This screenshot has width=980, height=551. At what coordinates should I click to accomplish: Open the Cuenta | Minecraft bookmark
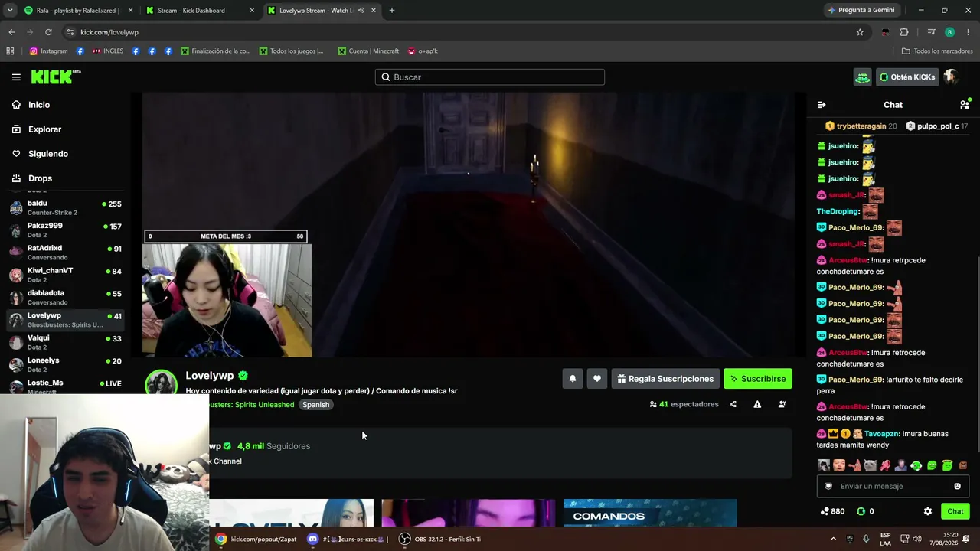[368, 51]
